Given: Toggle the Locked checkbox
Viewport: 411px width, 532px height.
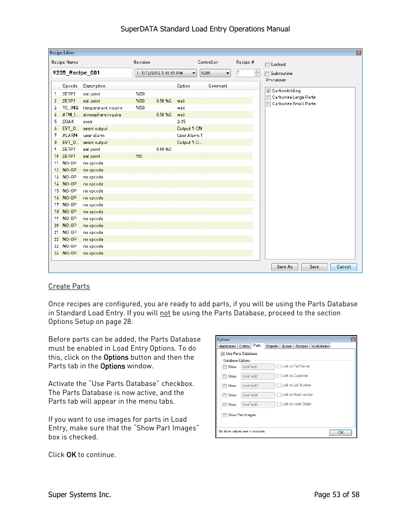Looking at the screenshot, I should tap(267, 65).
